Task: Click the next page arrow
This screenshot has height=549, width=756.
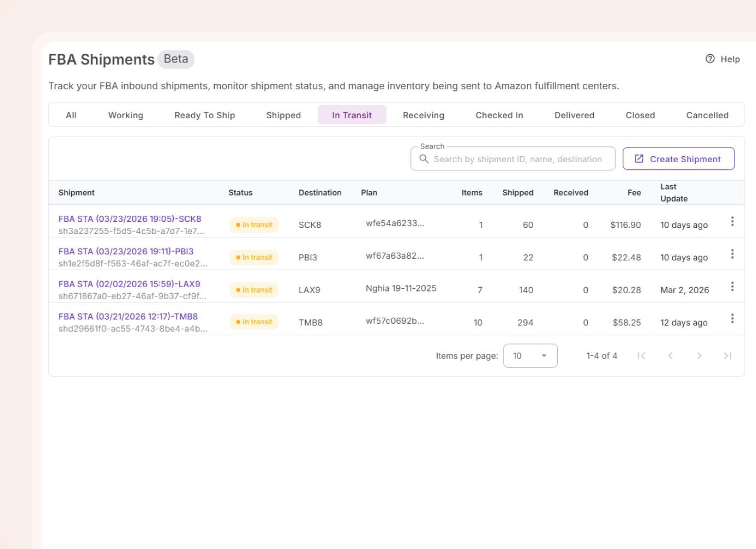Action: [700, 356]
